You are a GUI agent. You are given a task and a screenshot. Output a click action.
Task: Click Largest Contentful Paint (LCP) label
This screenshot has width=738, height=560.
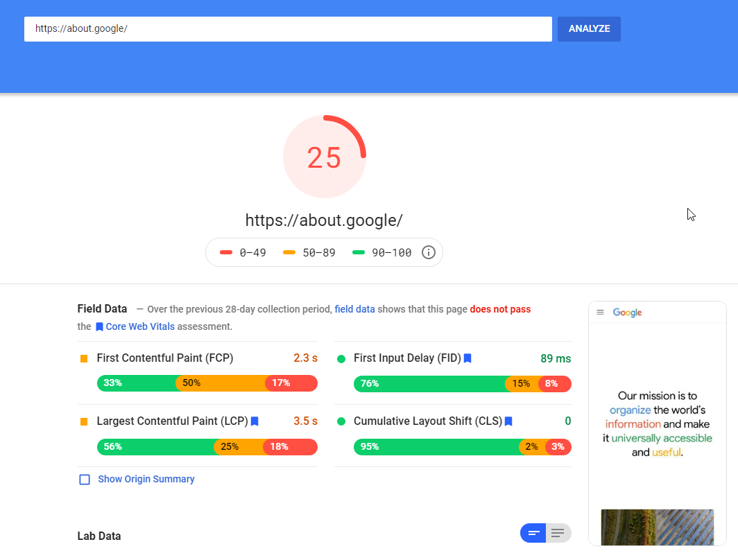pos(172,421)
